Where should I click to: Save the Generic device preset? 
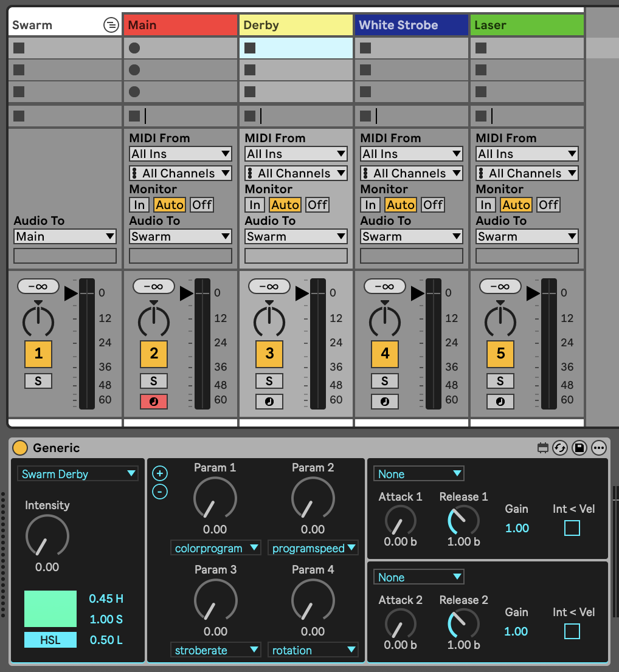tap(579, 448)
